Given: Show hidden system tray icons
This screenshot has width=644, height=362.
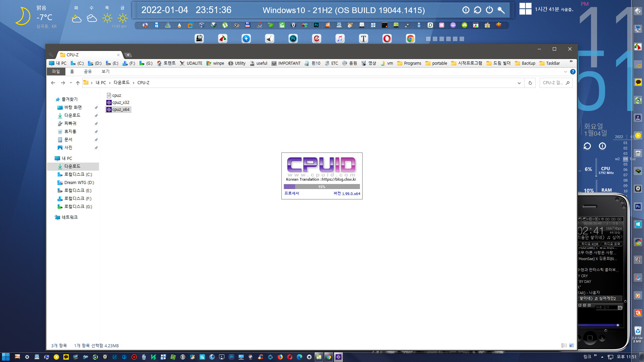Looking at the screenshot, I should [x=602, y=357].
